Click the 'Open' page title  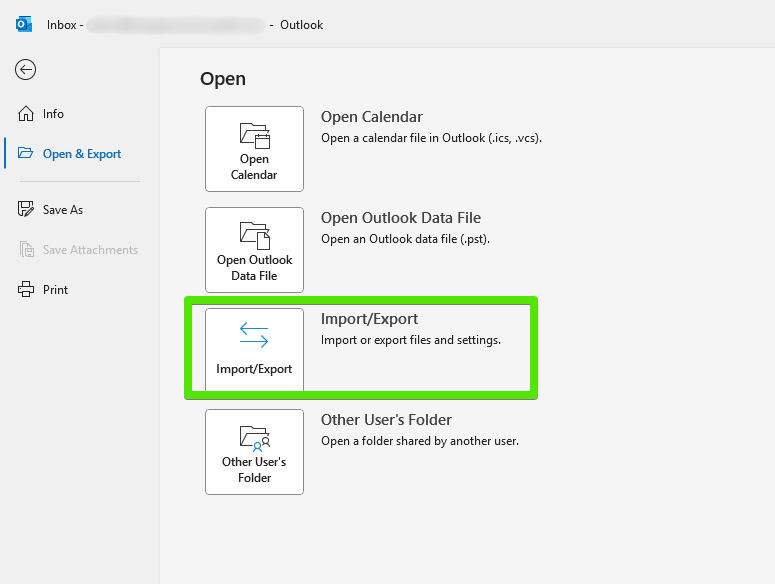[223, 79]
